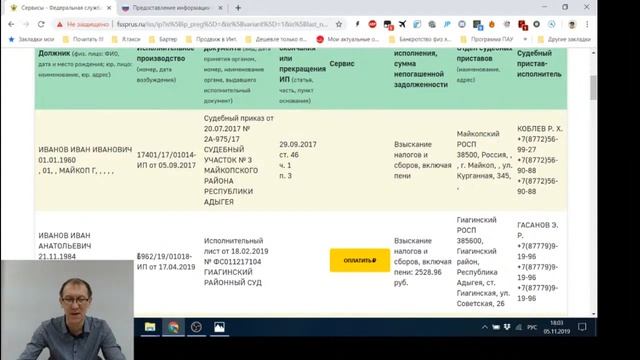Click the scrollbar down arrow
The height and width of the screenshot is (360, 640).
(x=593, y=314)
